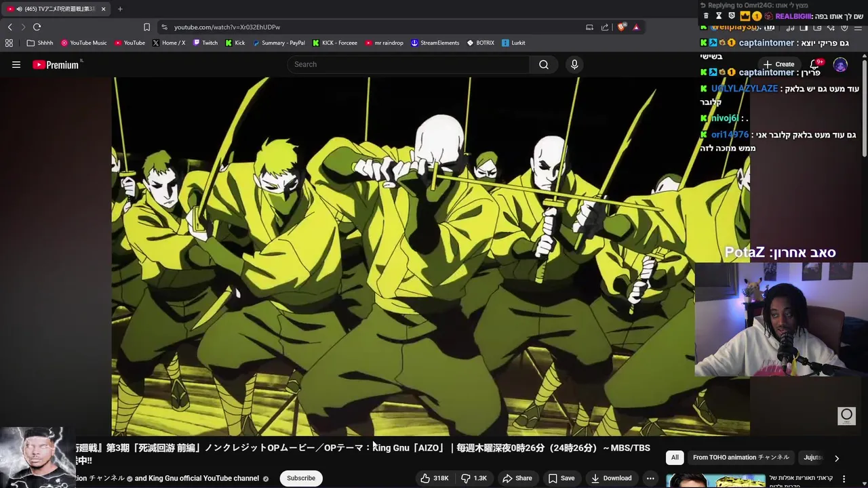868x488 pixels.
Task: Open the YouTube bookmark
Action: 130,43
